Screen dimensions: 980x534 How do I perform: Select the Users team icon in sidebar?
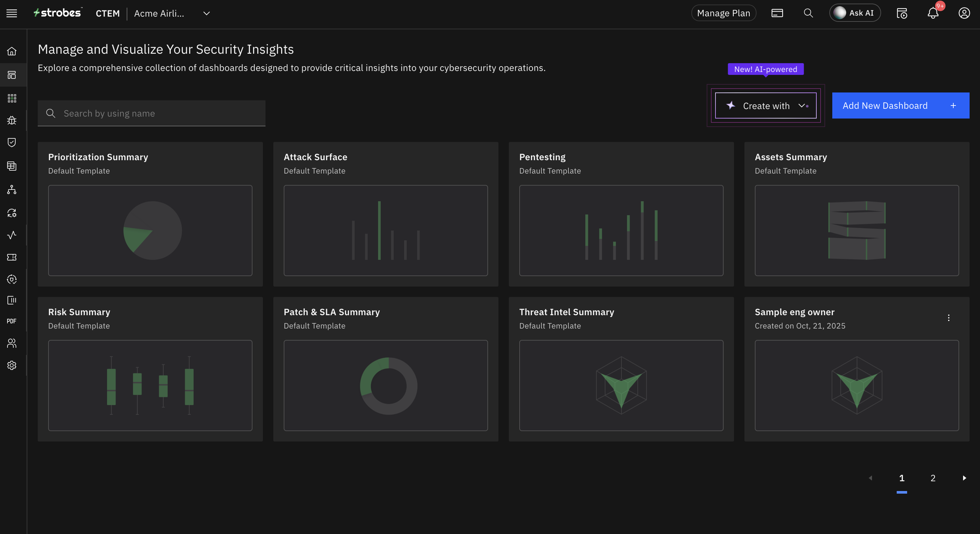11,343
